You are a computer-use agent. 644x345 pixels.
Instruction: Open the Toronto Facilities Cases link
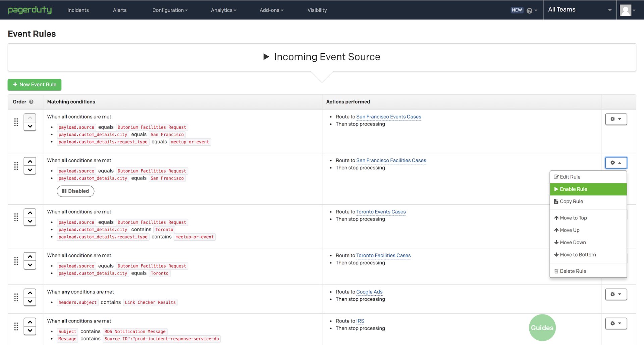tap(383, 255)
